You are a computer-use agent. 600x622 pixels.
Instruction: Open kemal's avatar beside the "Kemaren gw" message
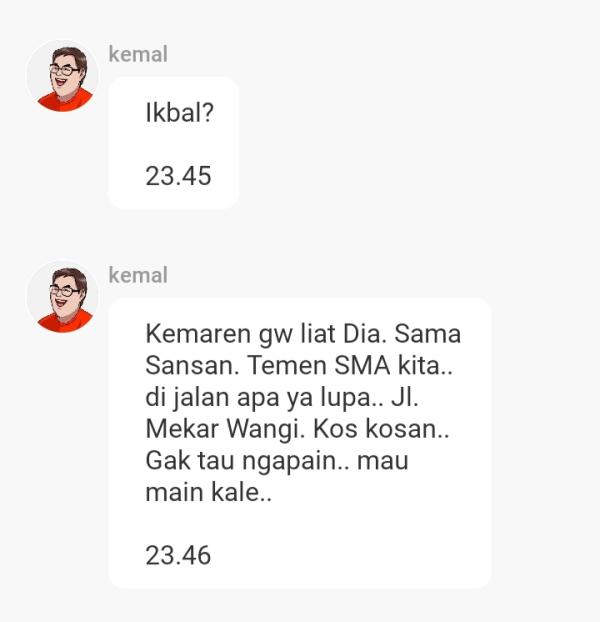point(62,297)
